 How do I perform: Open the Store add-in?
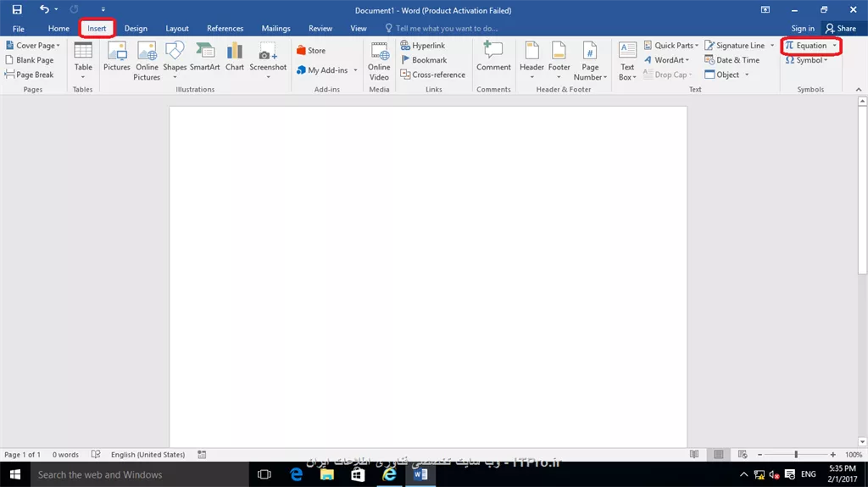click(x=311, y=50)
